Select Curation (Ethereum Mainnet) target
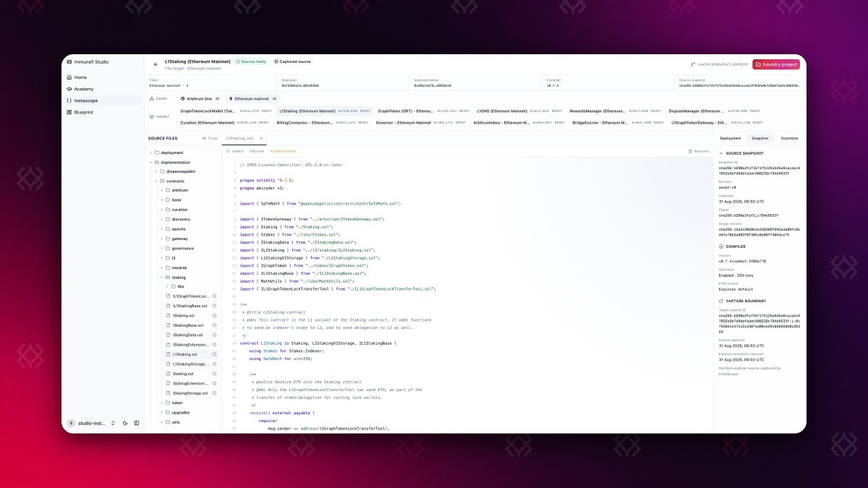 (226, 123)
